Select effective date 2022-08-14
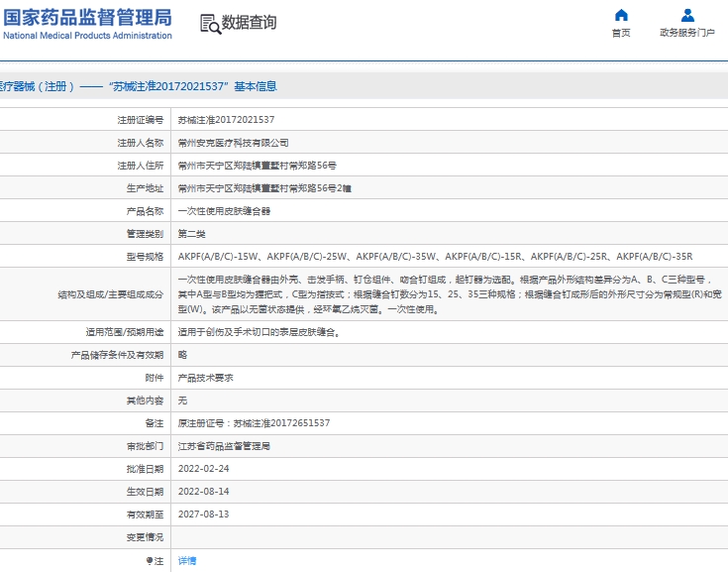Image resolution: width=728 pixels, height=572 pixels. pyautogui.click(x=203, y=492)
